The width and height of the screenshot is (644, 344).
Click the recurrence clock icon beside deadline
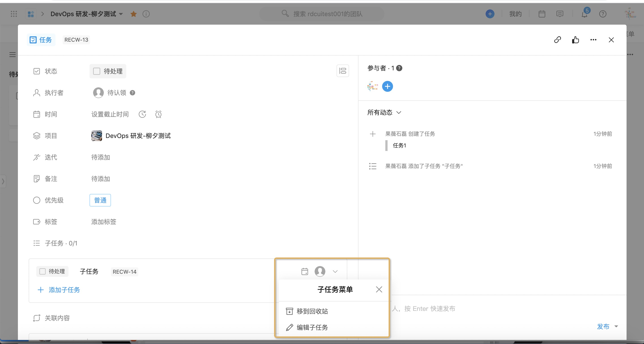click(142, 114)
